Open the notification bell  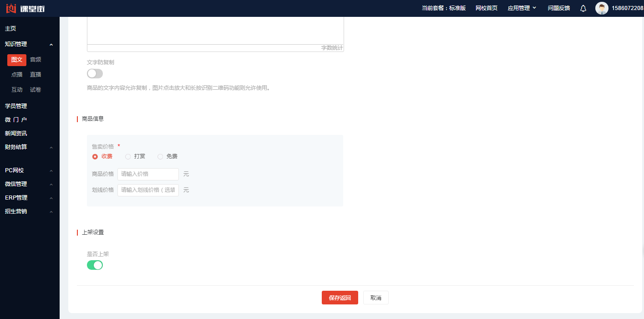pos(583,8)
